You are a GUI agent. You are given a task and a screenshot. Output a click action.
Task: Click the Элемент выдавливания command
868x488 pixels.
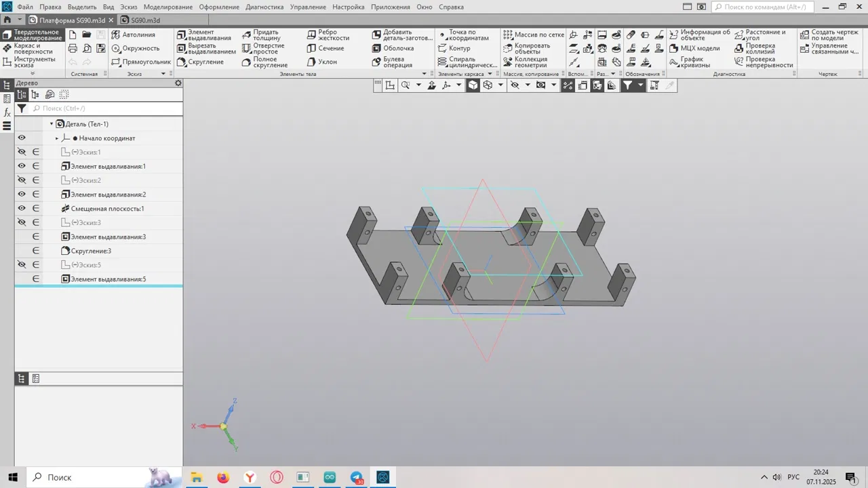tap(204, 35)
